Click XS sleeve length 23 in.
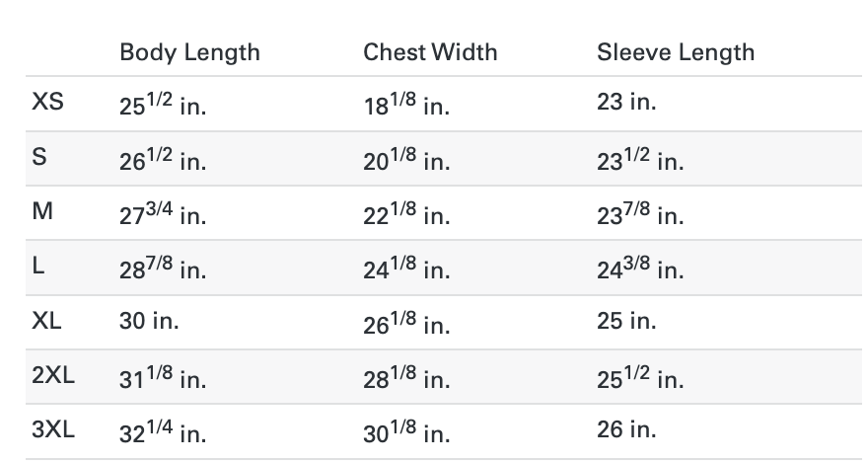Screen dimensions: 868x462 coord(626,102)
